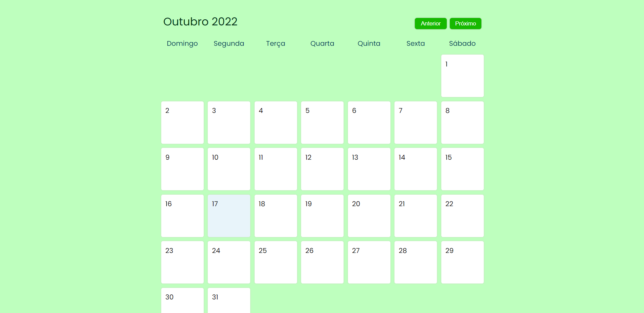
Task: Choose day 27 on the calendar
Action: pyautogui.click(x=369, y=262)
